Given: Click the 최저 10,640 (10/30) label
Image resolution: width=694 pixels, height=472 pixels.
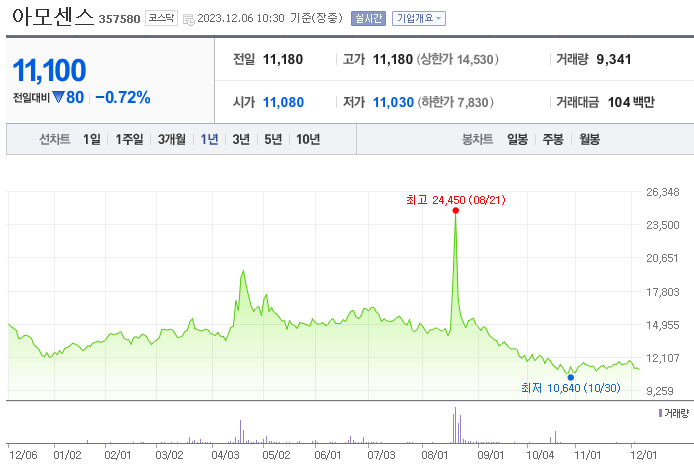Looking at the screenshot, I should (571, 388).
